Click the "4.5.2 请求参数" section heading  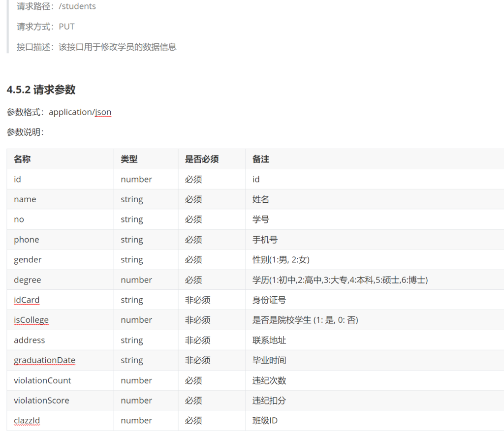(41, 90)
